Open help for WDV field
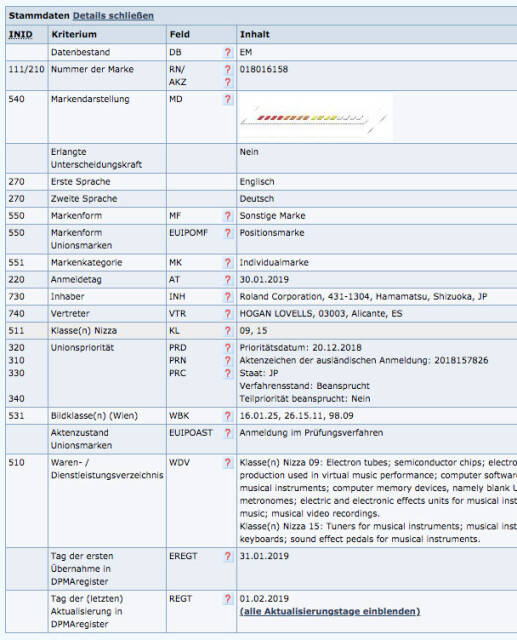Viewport: 517px width, 640px height. 228,463
